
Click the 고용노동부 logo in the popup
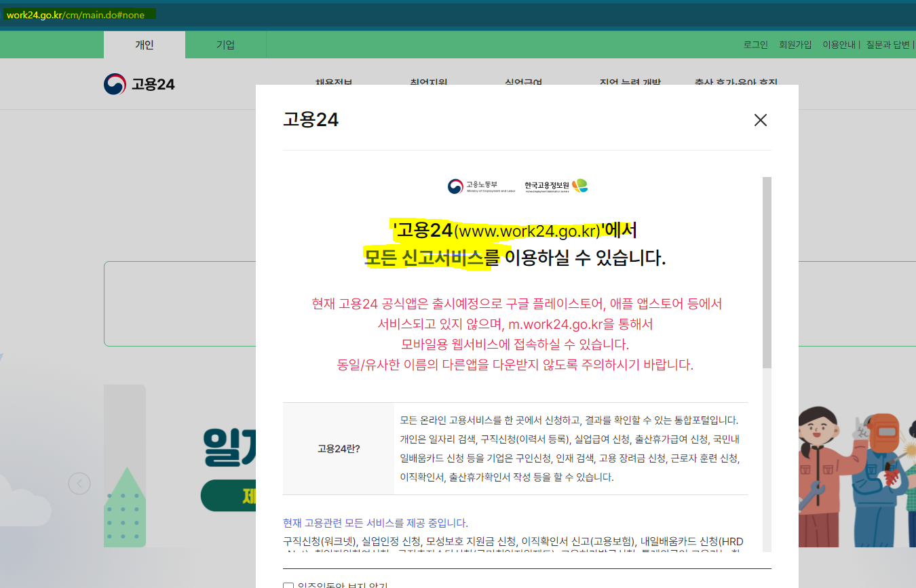[x=481, y=186]
